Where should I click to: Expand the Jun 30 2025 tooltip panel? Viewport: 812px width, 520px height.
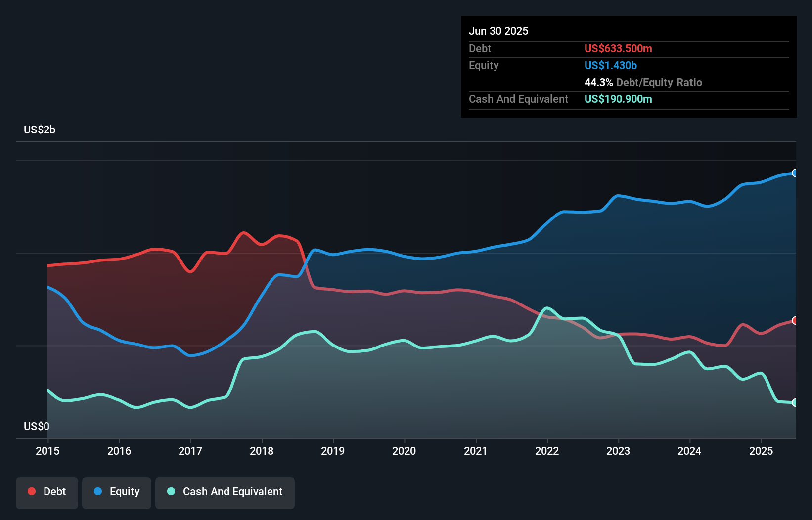[499, 31]
